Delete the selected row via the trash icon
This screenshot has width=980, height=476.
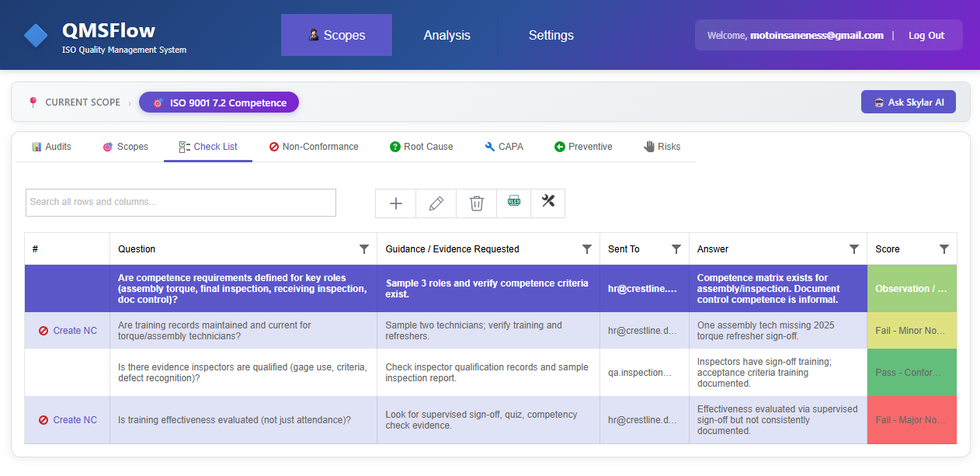pos(476,203)
